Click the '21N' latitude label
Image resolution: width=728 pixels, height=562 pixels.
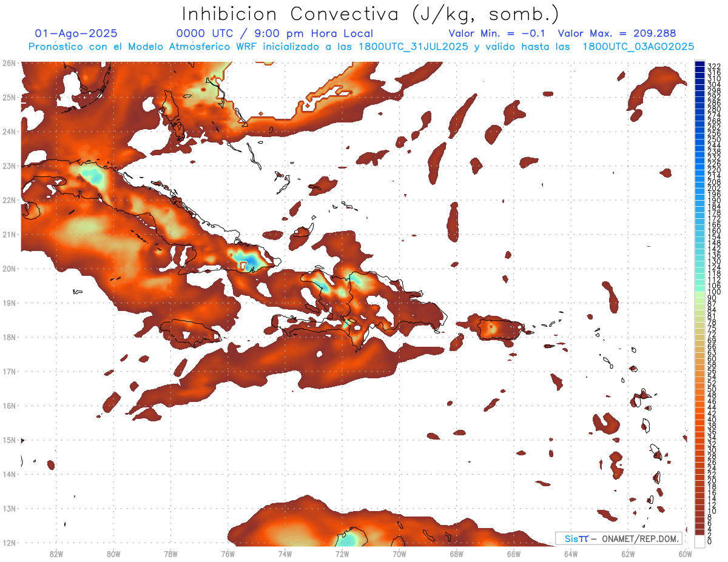(x=9, y=234)
